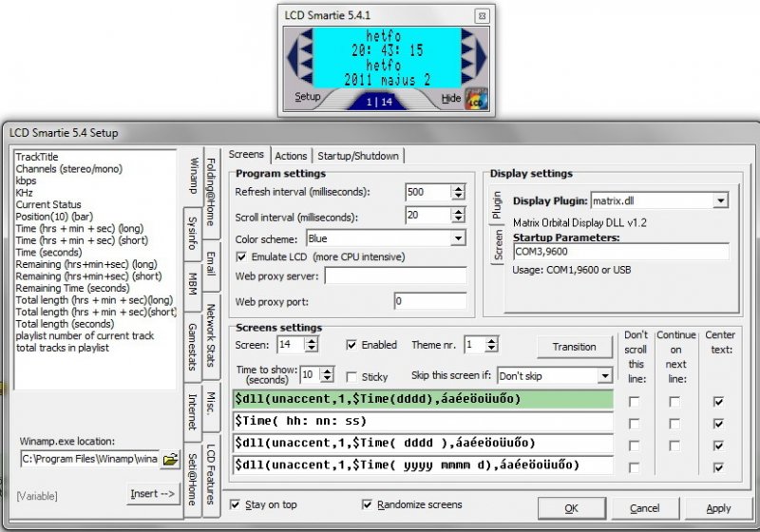760x532 pixels.
Task: Increase the Screen number spinner
Action: click(x=312, y=341)
